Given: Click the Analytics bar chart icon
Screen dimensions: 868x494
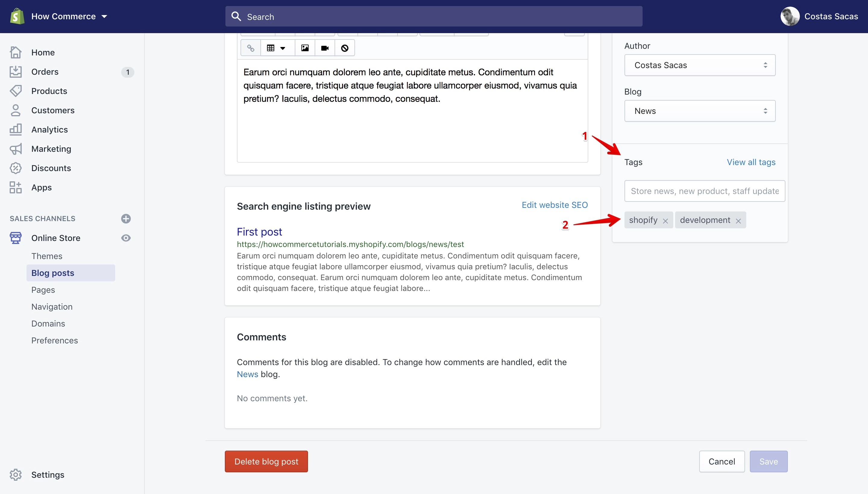Looking at the screenshot, I should (16, 130).
